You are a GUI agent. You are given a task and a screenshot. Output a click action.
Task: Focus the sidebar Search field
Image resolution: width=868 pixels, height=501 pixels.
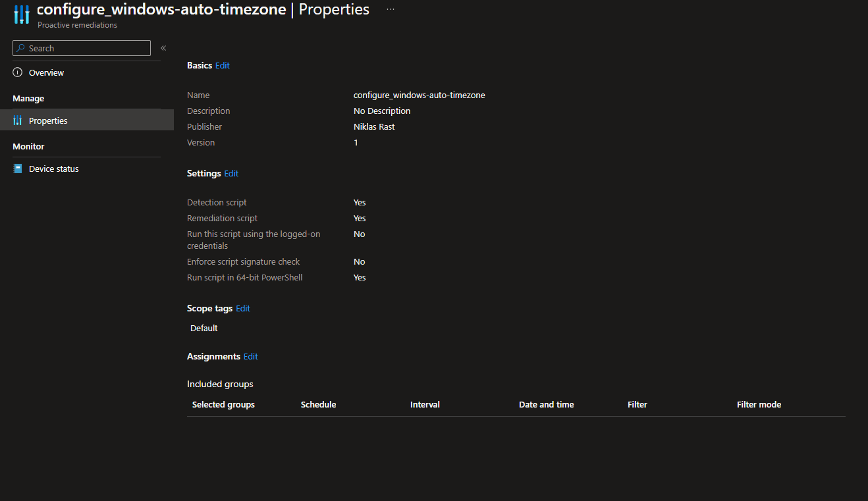[87, 48]
